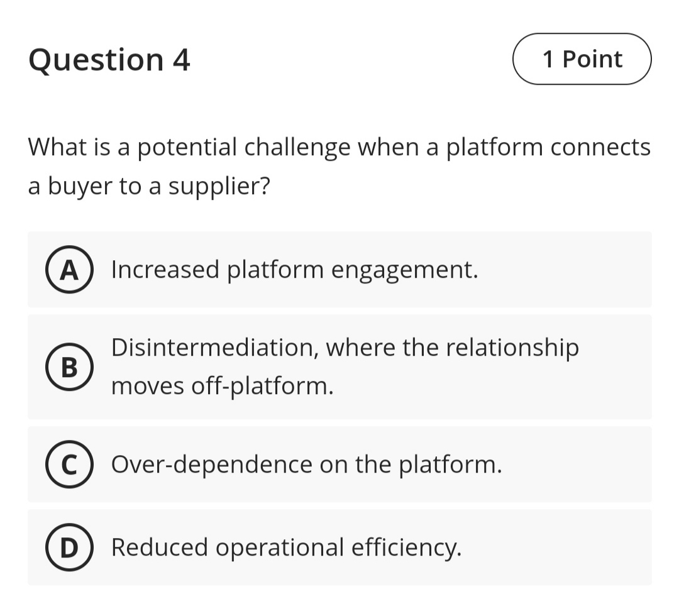
Task: Click the circled letter C icon
Action: [x=69, y=464]
